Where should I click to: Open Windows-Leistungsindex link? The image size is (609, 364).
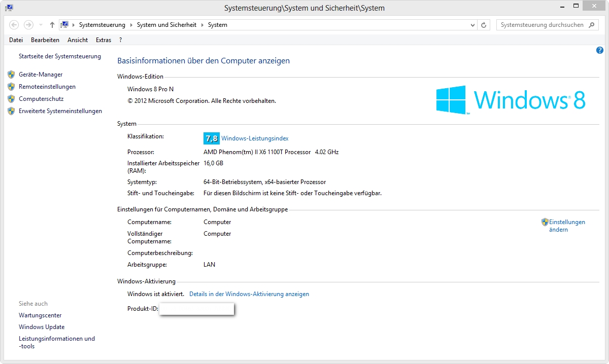(255, 138)
